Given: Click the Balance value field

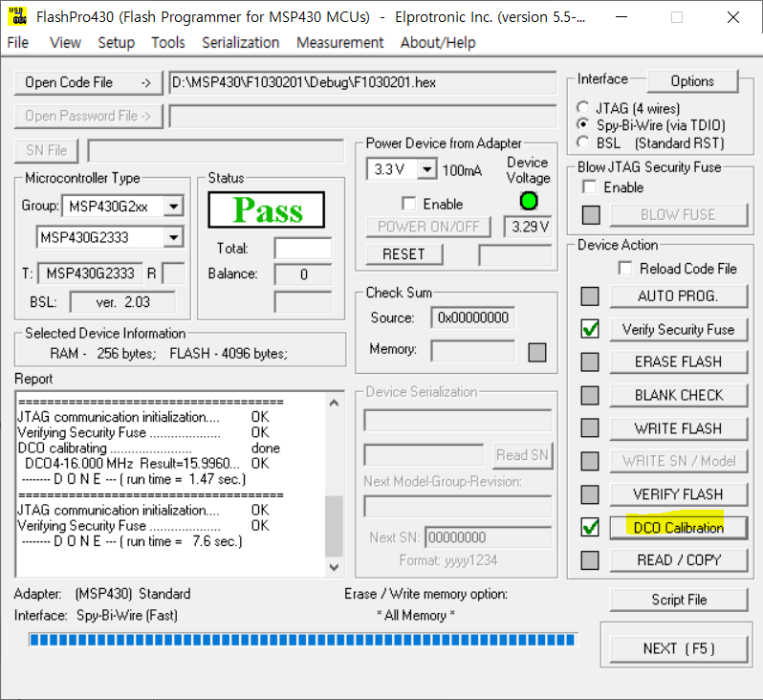Looking at the screenshot, I should pyautogui.click(x=303, y=274).
